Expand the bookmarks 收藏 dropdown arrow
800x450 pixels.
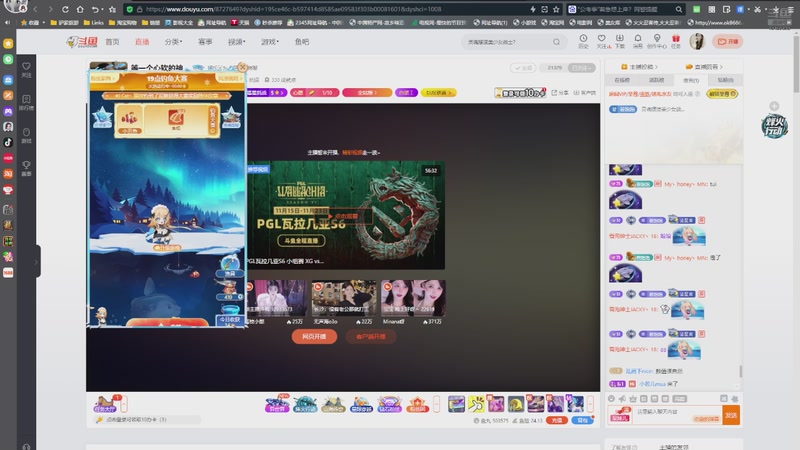44,22
